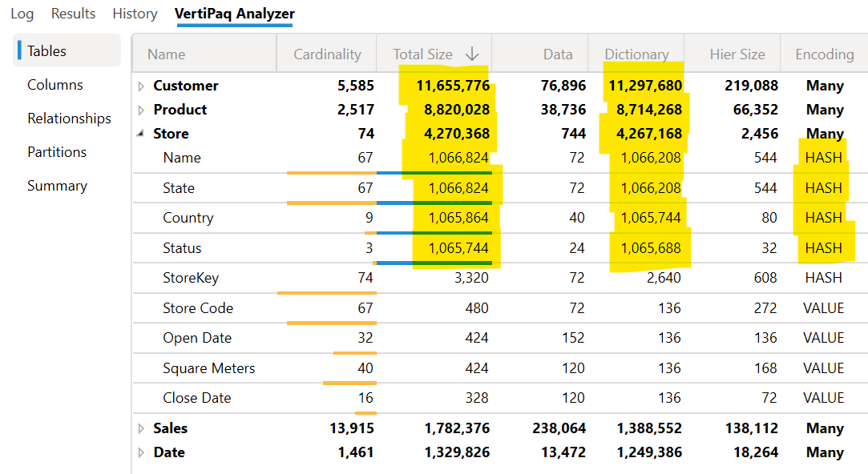The image size is (868, 474).
Task: Click the Total Size sort arrow icon
Action: pos(471,54)
